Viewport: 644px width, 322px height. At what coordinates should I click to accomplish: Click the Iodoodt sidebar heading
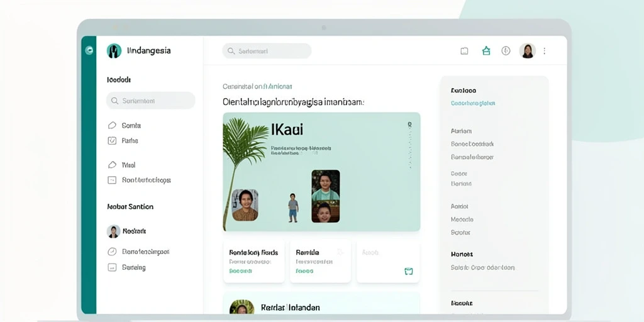(x=119, y=80)
